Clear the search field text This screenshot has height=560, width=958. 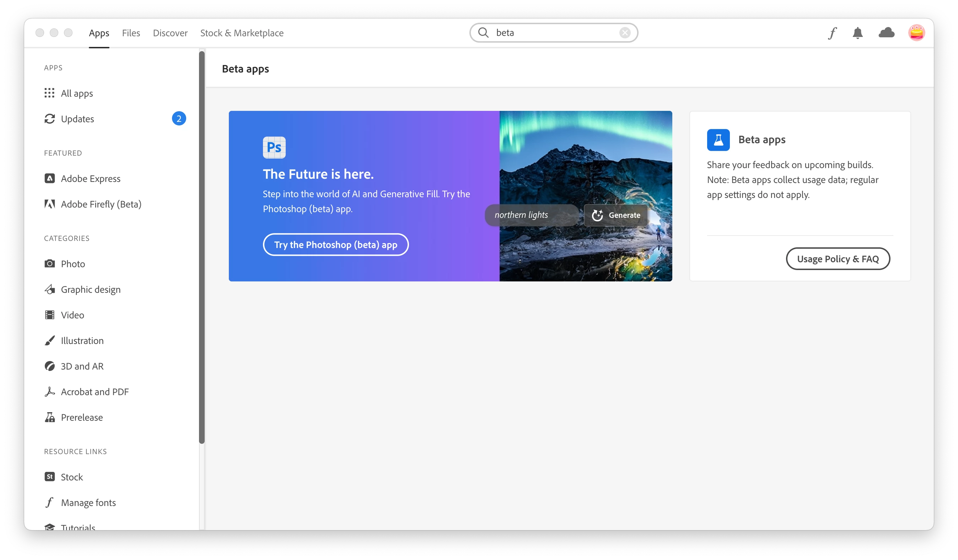[625, 33]
